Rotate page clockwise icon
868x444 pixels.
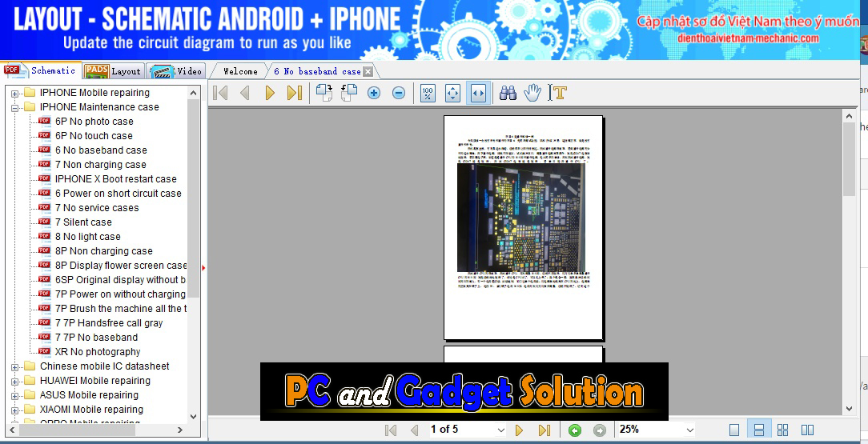coord(323,93)
